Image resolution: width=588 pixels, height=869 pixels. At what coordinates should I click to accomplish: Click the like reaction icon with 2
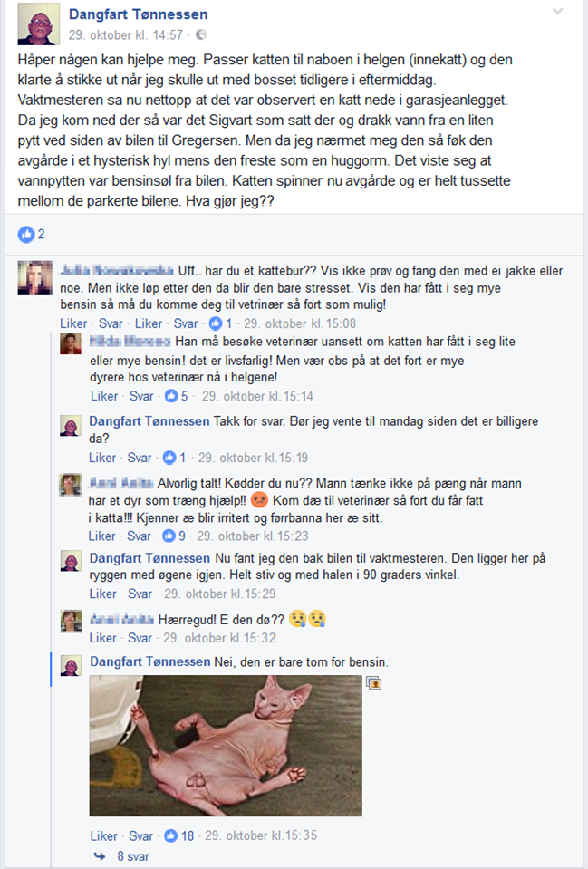pos(26,235)
